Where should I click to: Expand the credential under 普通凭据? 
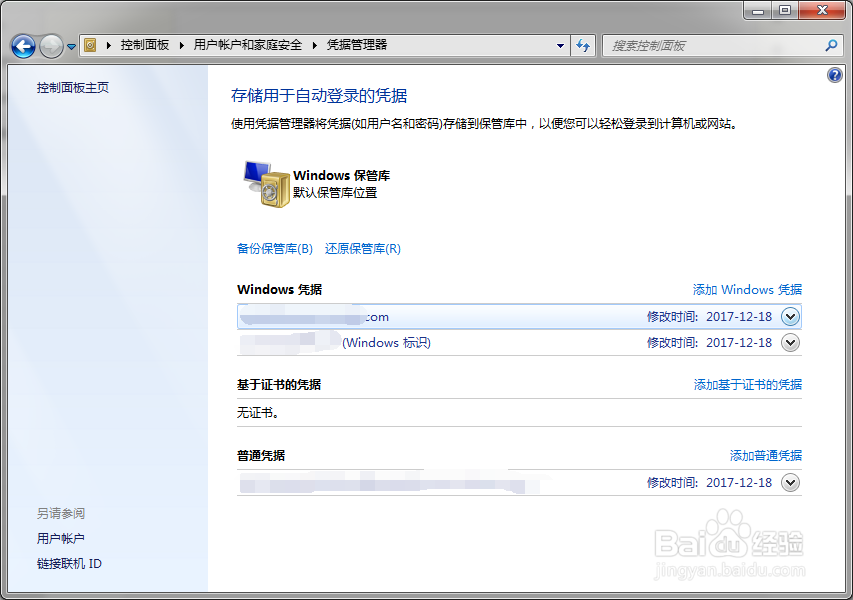click(789, 482)
